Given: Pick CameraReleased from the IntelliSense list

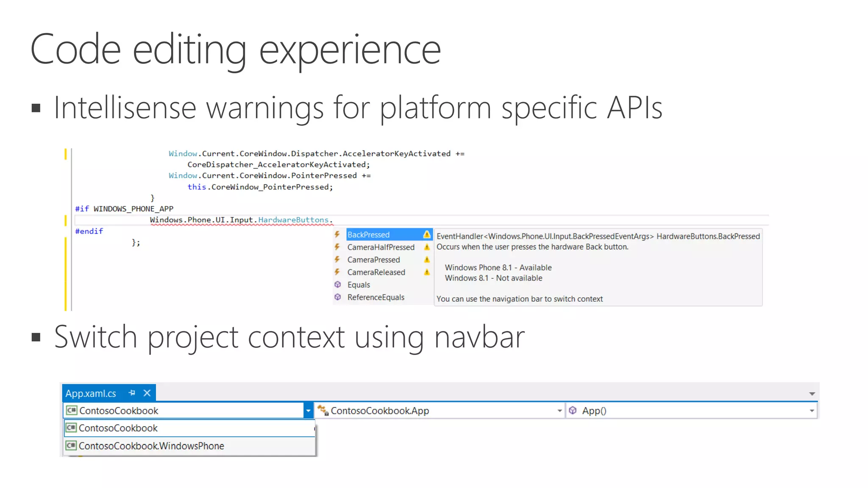Looking at the screenshot, I should tap(376, 272).
